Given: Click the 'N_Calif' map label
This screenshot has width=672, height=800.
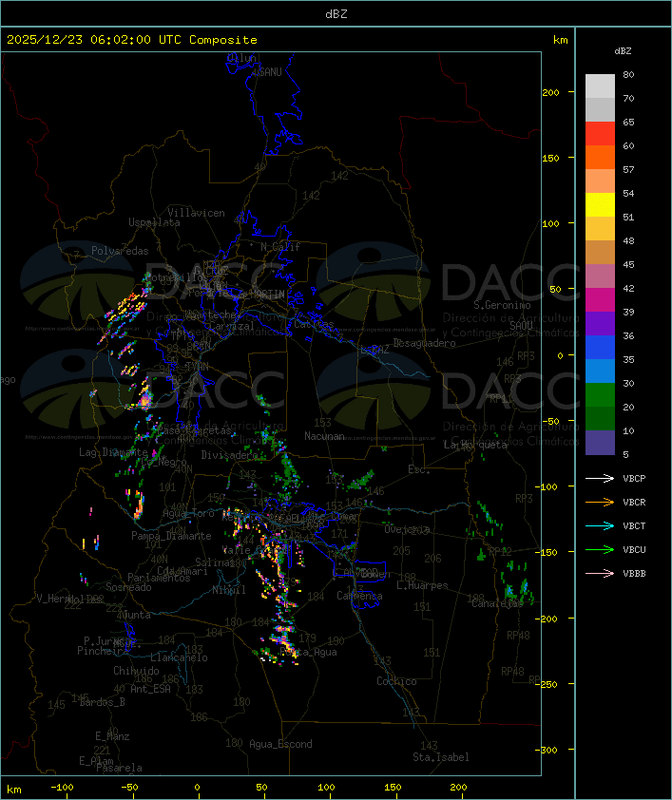Looking at the screenshot, I should (x=280, y=247).
